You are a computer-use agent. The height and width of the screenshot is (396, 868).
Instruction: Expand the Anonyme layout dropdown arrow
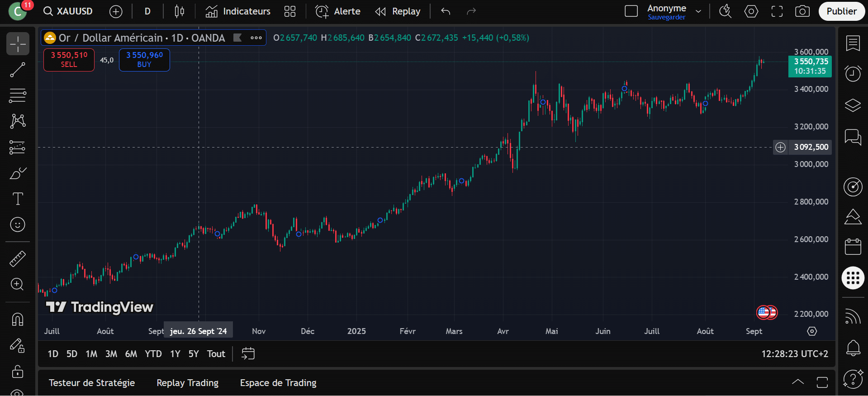coord(698,11)
